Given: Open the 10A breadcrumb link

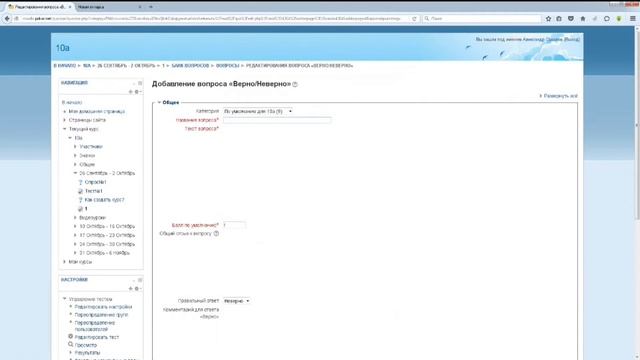Looking at the screenshot, I should [x=87, y=66].
